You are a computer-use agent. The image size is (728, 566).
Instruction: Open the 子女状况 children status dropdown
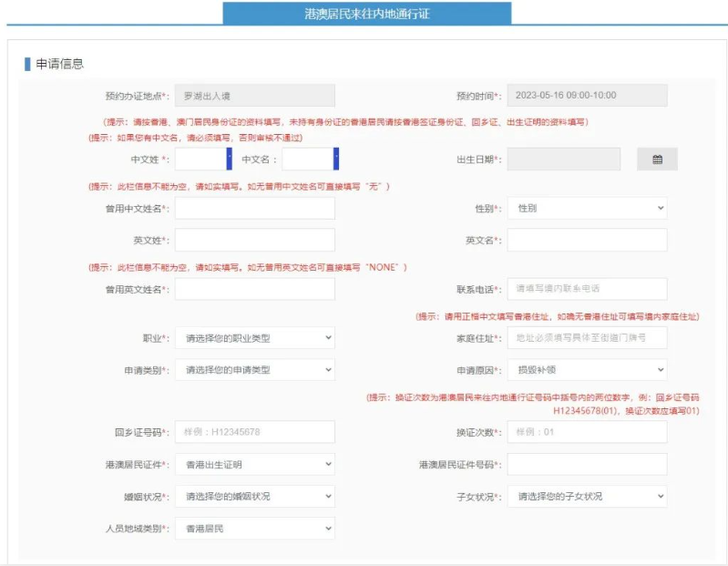(x=587, y=497)
